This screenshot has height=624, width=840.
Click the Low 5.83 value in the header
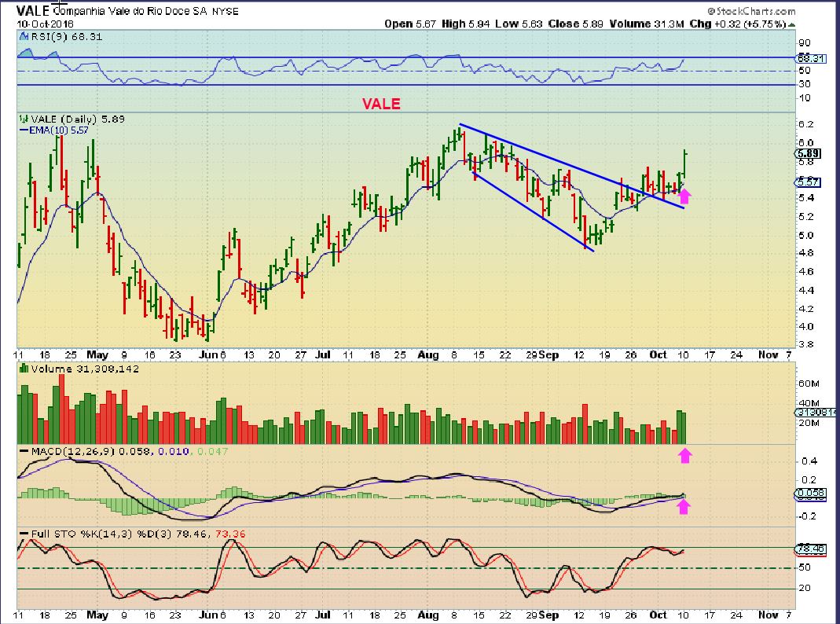click(x=519, y=24)
